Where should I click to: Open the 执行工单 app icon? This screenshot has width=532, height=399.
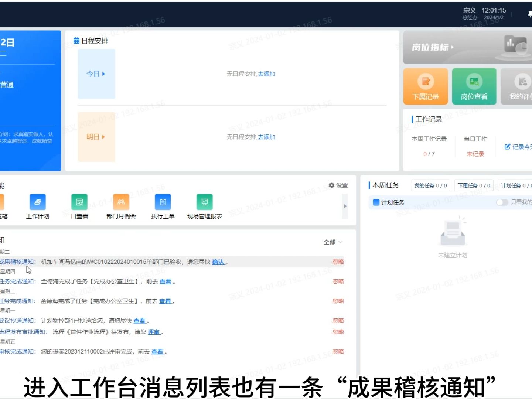point(163,202)
